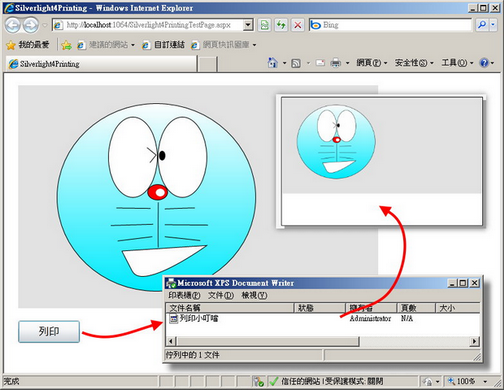
Task: Minimize the XPS Document Writer window
Action: [x=452, y=283]
